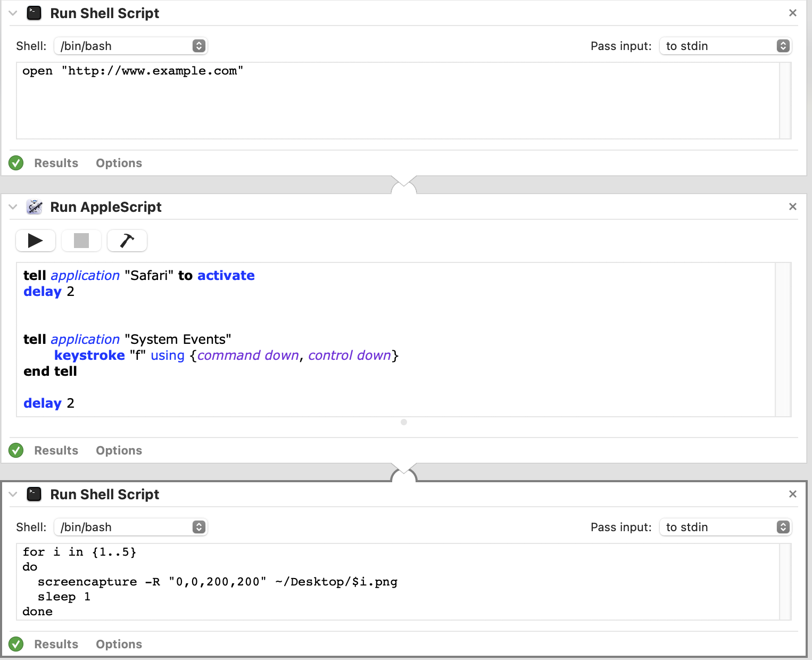
Task: Click the green success checkmark of Run AppleScript
Action: click(x=16, y=450)
